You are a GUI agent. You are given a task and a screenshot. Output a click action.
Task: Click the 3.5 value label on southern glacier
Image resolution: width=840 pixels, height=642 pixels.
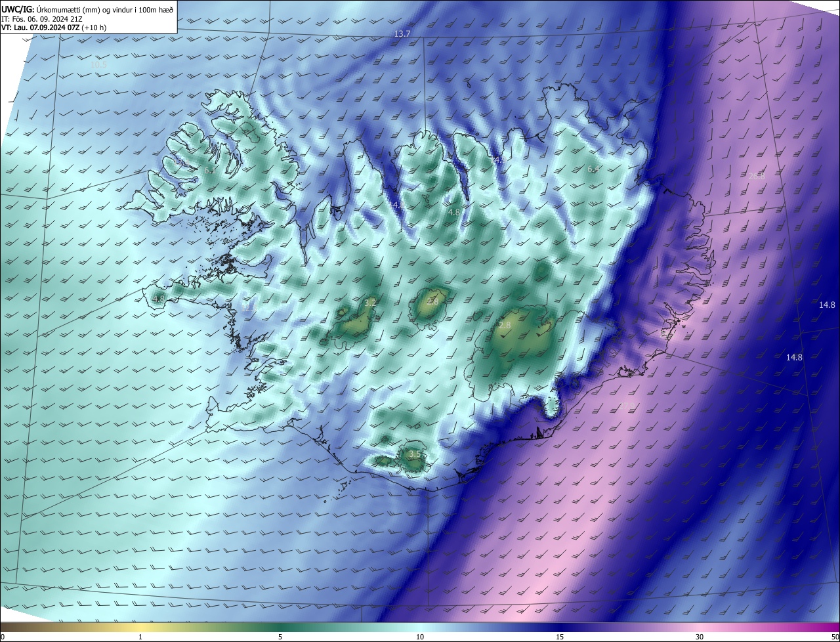415,454
